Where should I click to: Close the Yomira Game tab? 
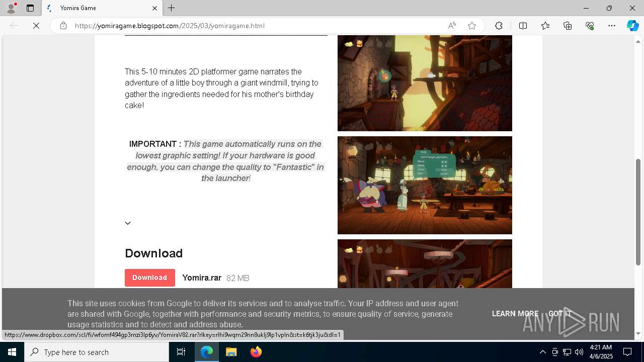154,8
